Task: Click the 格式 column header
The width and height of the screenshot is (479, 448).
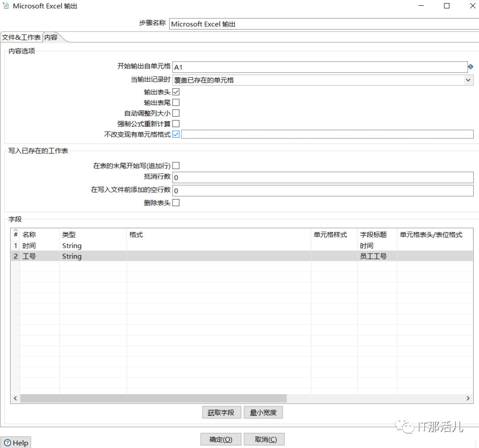Action: click(219, 235)
